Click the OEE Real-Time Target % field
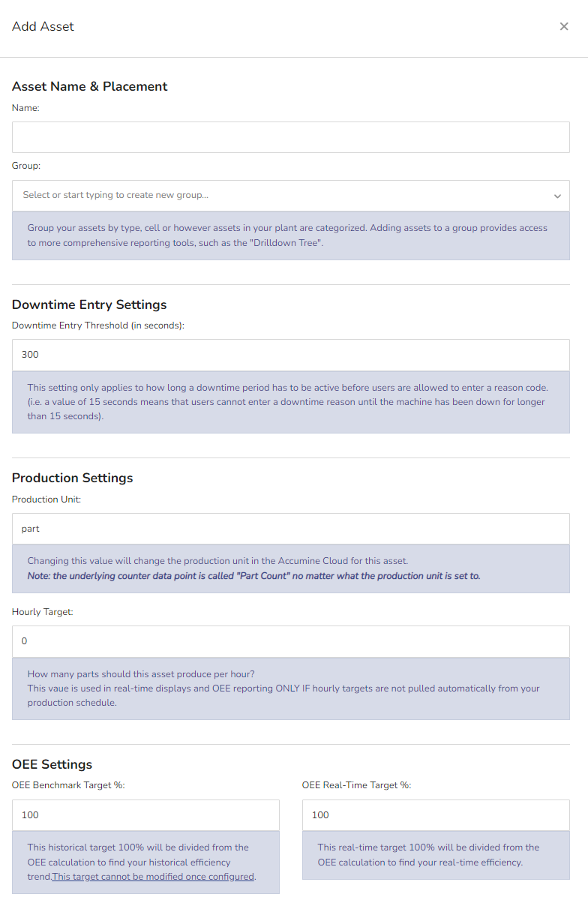 pyautogui.click(x=436, y=814)
